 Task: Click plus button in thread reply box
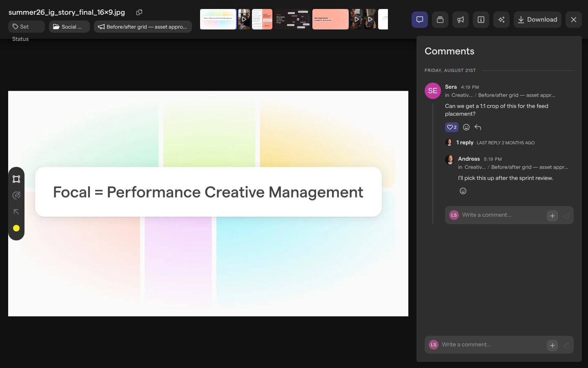552,216
